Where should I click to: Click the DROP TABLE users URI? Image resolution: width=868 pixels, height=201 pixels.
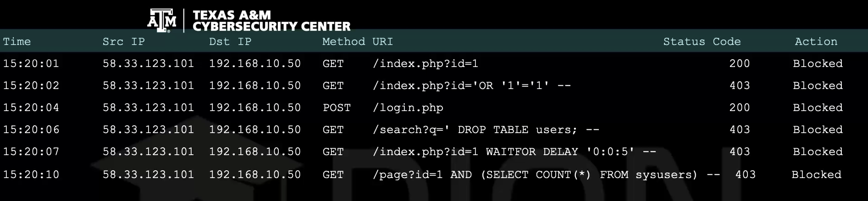click(x=486, y=129)
